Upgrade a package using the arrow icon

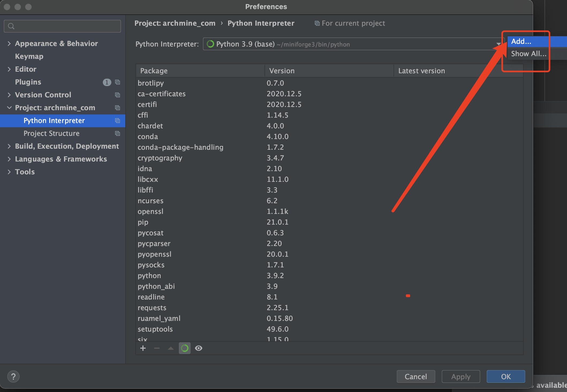[x=171, y=348]
